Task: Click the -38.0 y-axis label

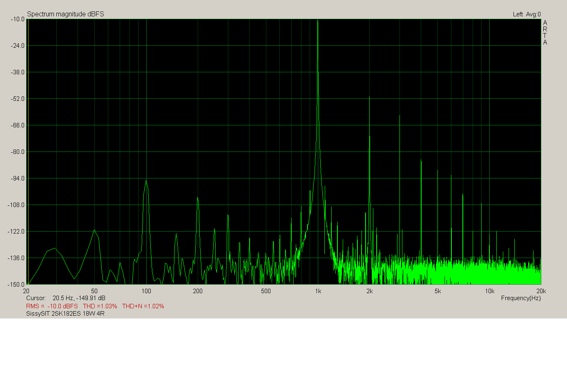Action: pos(17,72)
